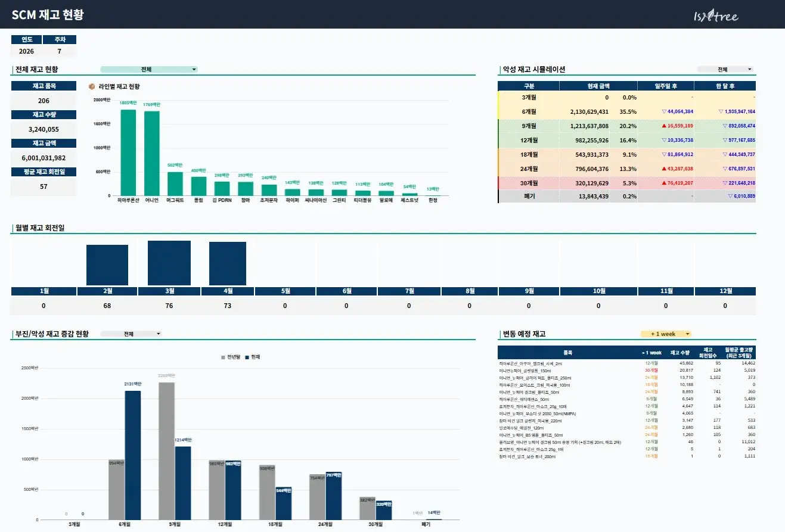Viewport: 785px width, 532px height.
Task: Click the 김 PDRN bar in the line chart
Action: 222,189
